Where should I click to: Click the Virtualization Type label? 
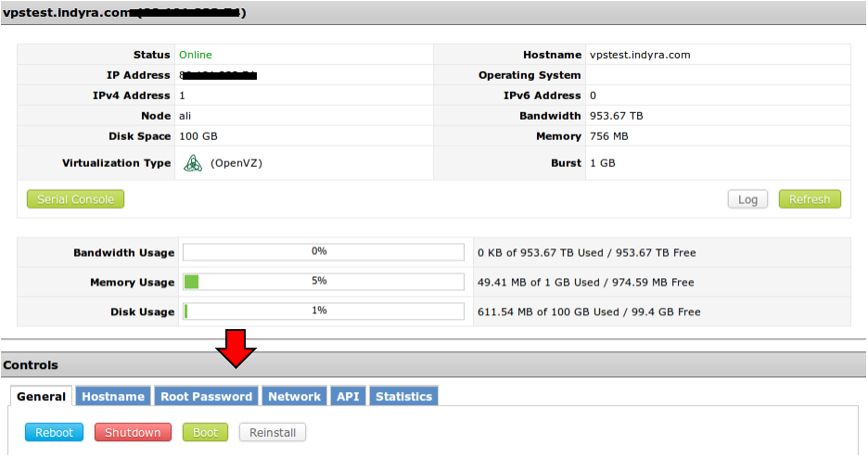(x=116, y=163)
